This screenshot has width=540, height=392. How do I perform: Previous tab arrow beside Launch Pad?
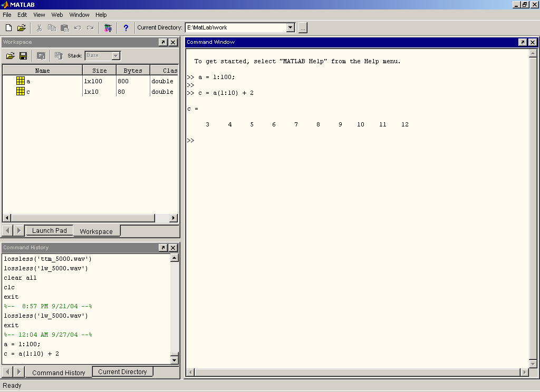click(7, 231)
